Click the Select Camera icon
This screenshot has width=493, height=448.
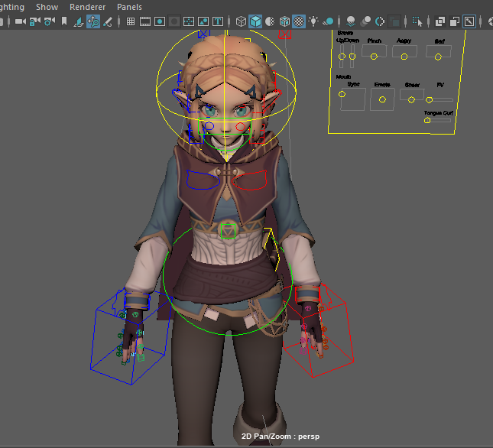[21, 21]
